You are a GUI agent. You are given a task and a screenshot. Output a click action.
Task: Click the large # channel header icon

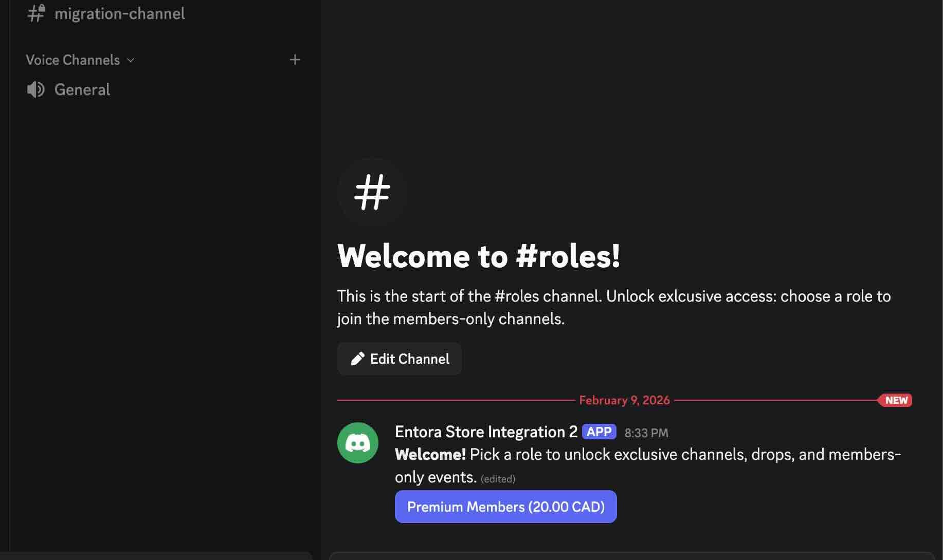tap(372, 191)
